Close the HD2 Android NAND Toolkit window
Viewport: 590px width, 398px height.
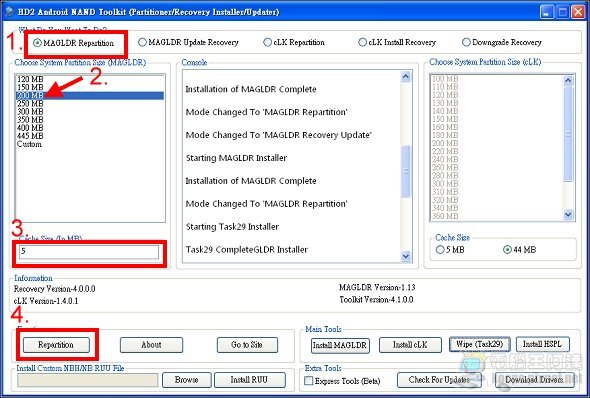click(578, 12)
